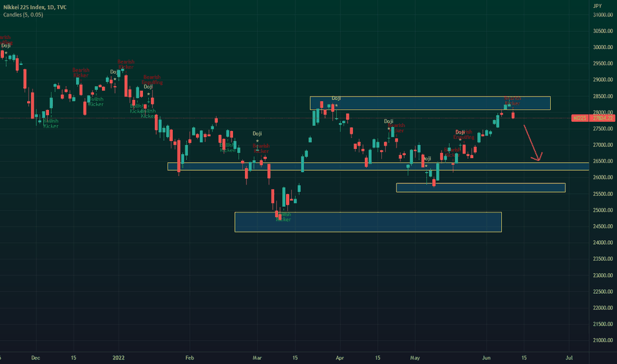Click the 30000.00 price axis label
This screenshot has height=364, width=617.
coord(603,47)
